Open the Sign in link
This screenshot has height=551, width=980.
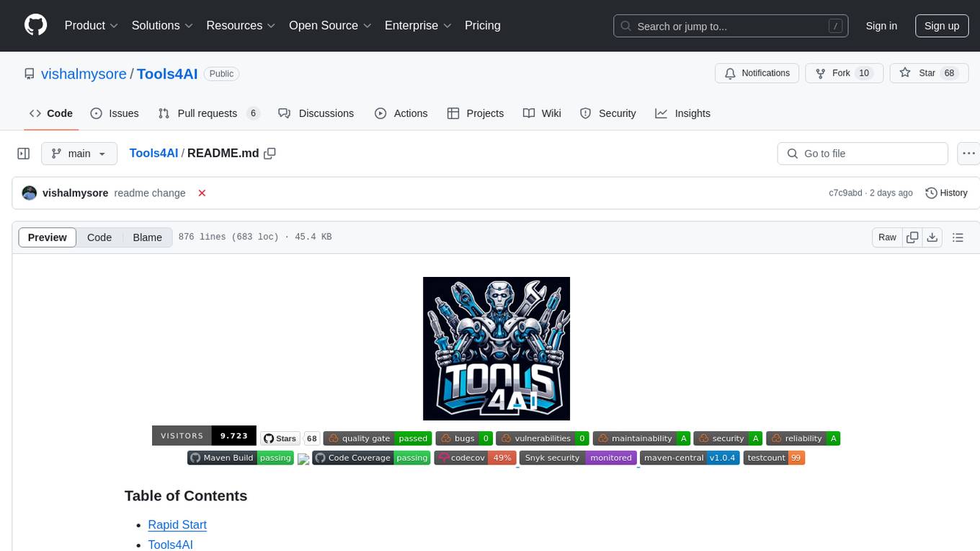pos(881,26)
